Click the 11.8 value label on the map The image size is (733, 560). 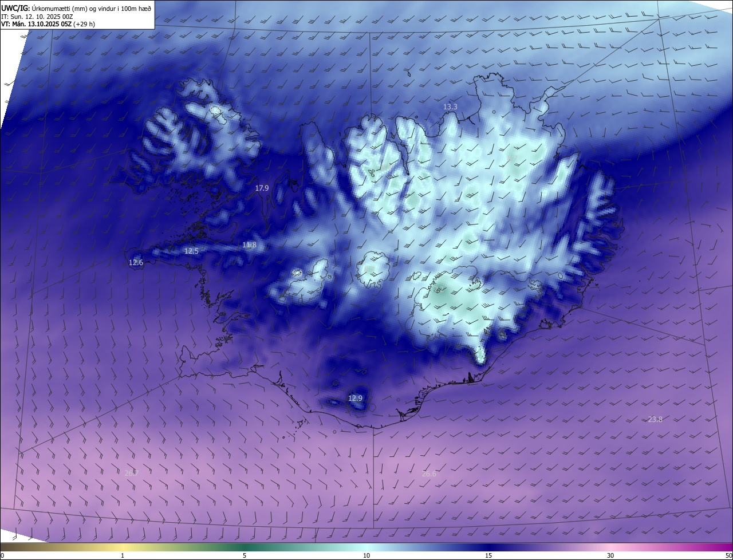click(x=249, y=245)
